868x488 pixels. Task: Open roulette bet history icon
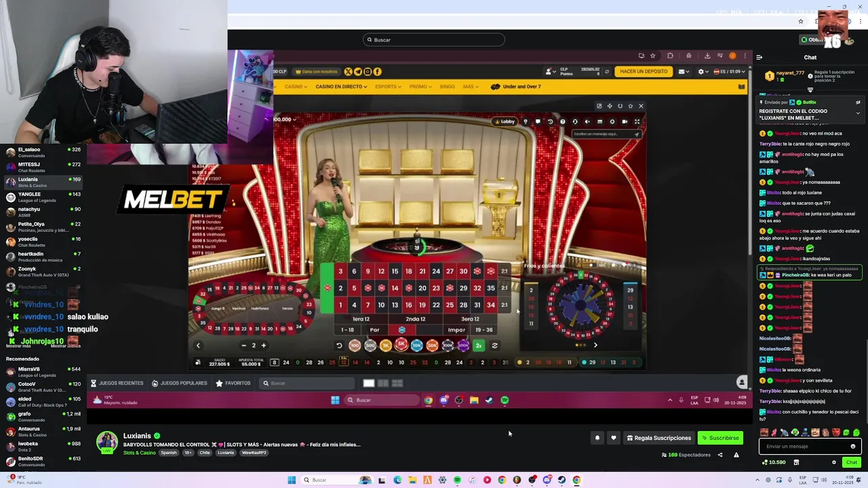coord(550,121)
